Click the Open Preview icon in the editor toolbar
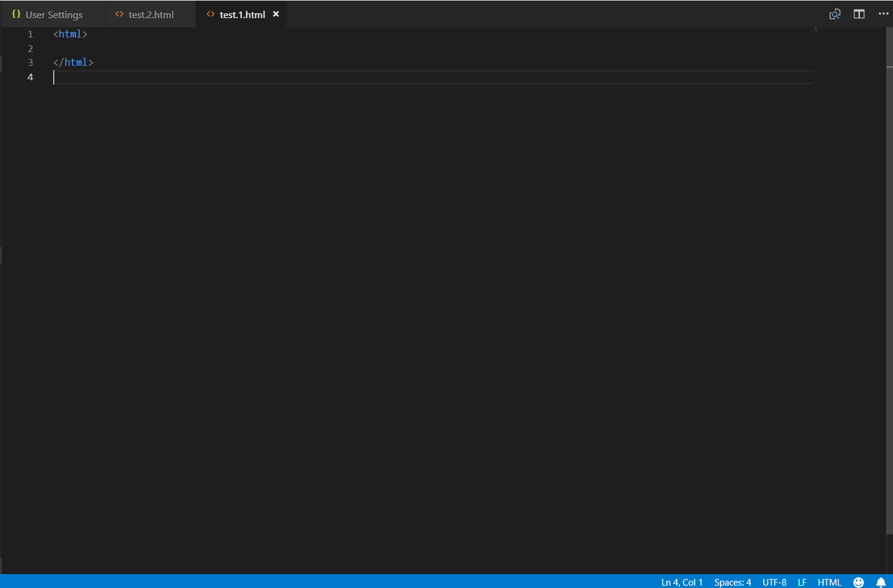The image size is (893, 588). pos(835,13)
